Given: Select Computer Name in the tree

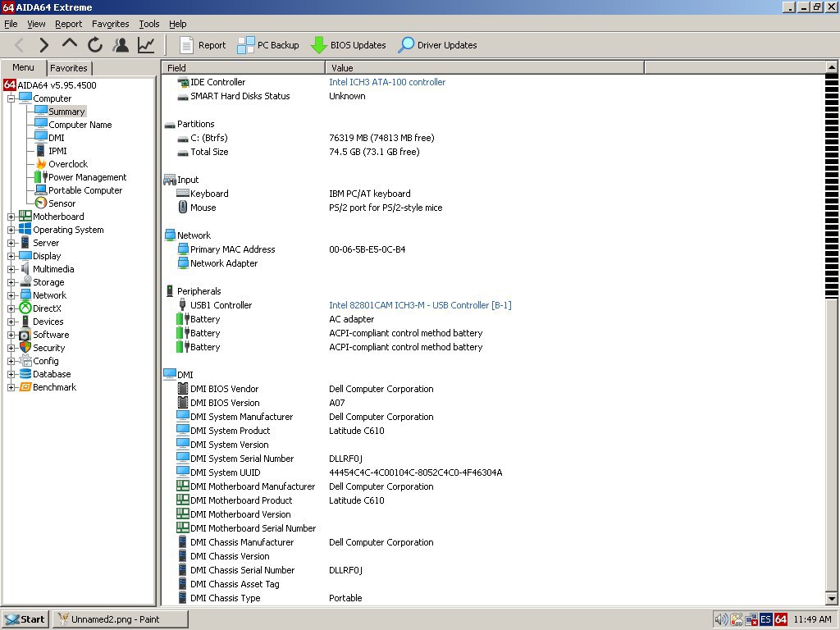Looking at the screenshot, I should (80, 125).
